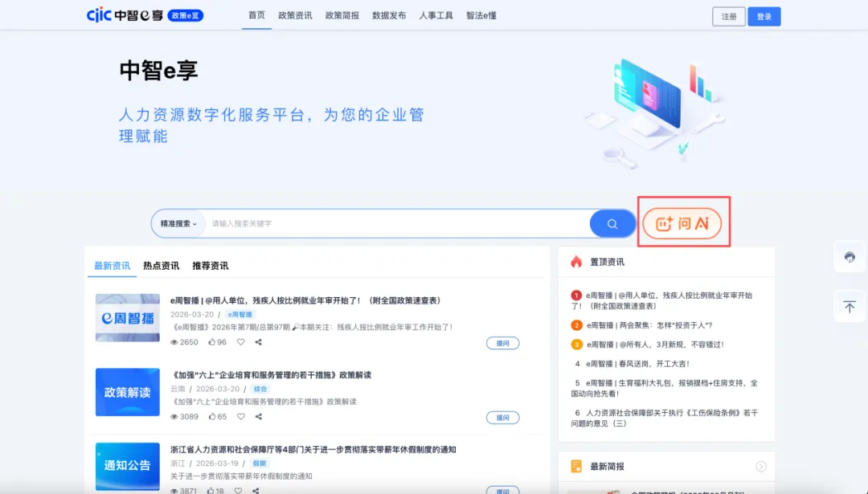Image resolution: width=868 pixels, height=494 pixels.
Task: Click the rank 1 red badge in 置顶资讯
Action: 576,296
